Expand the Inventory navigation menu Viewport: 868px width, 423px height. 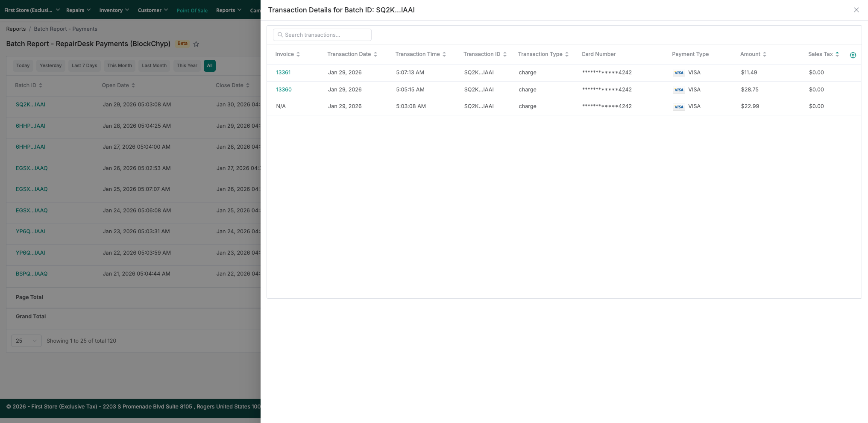(114, 10)
